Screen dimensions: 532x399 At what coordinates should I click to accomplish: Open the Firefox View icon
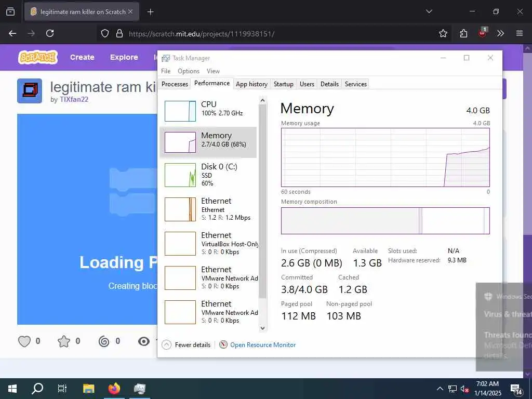(10, 11)
